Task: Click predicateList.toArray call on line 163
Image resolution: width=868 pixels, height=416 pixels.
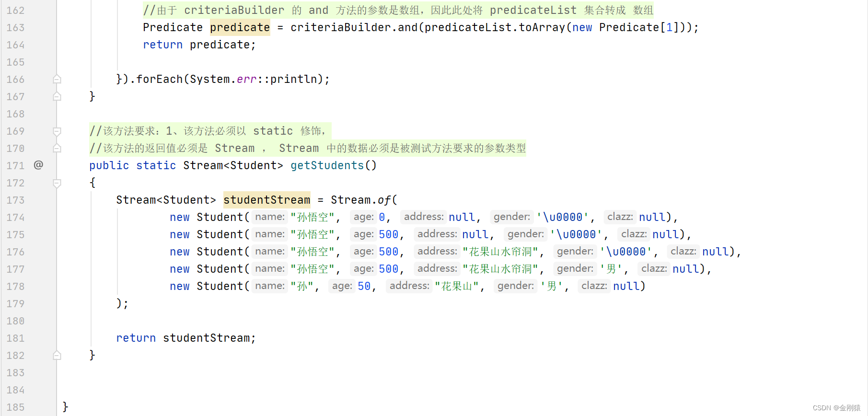Action: tap(495, 27)
